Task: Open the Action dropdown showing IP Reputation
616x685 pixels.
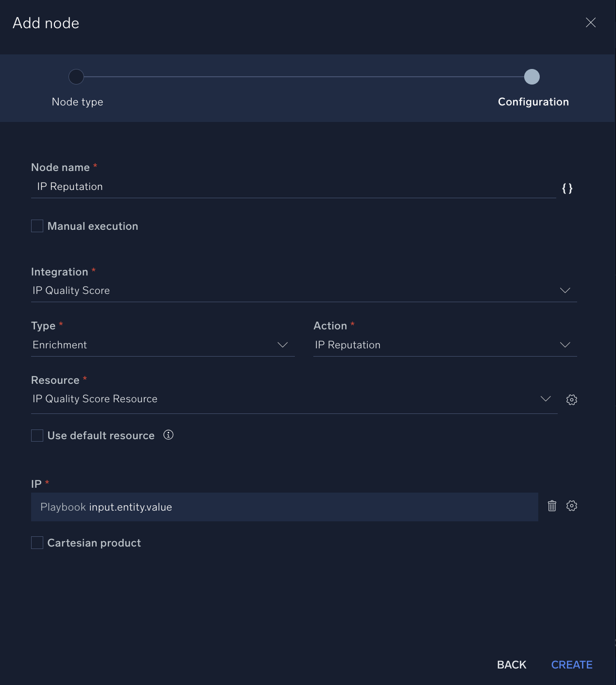Action: [x=565, y=345]
